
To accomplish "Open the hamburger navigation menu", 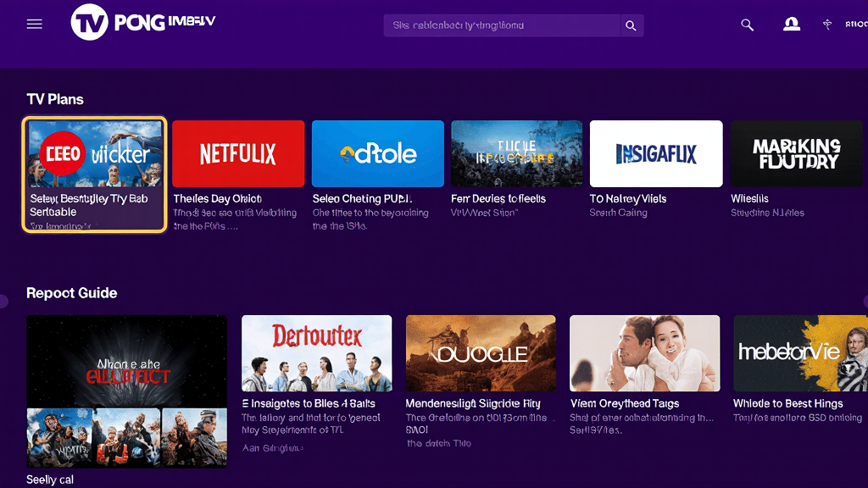I will coord(34,23).
